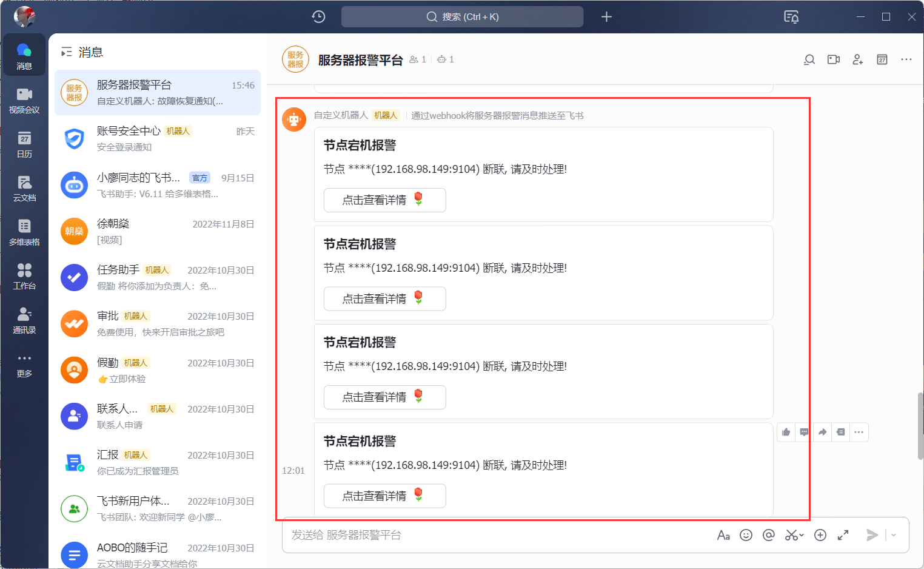
Task: Open 工作台 workplace in the sidebar
Action: 24,277
